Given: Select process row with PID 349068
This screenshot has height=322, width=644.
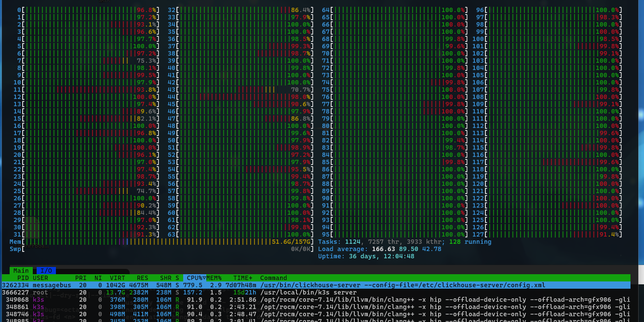Looking at the screenshot, I should click(315, 300).
